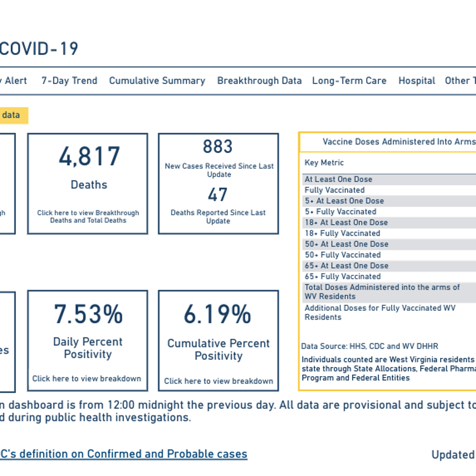View breakdown under Cumulative Percent Positivity
Screen dimensions: 476x476
pyautogui.click(x=218, y=381)
